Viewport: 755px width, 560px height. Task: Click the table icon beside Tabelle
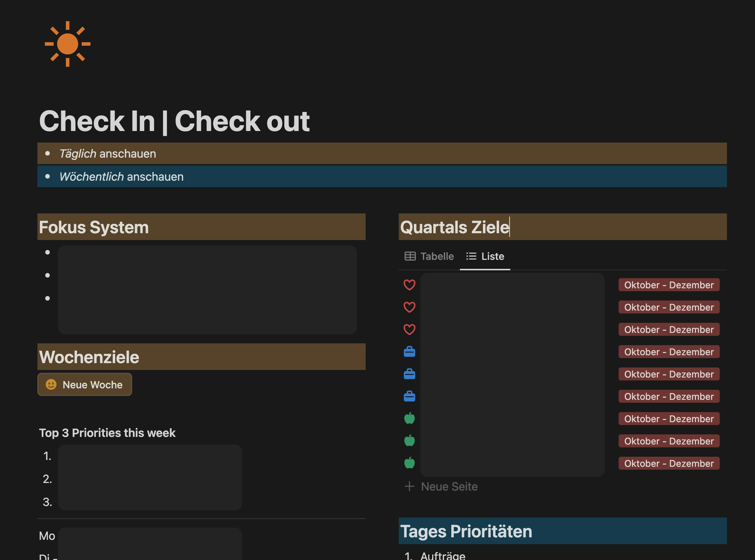pos(410,256)
